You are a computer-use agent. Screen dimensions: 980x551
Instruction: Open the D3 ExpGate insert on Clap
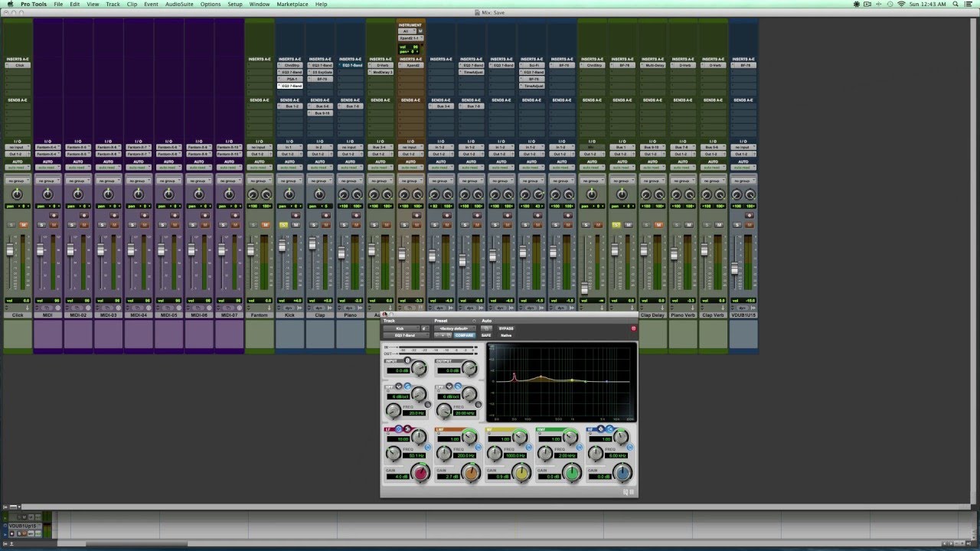[320, 72]
